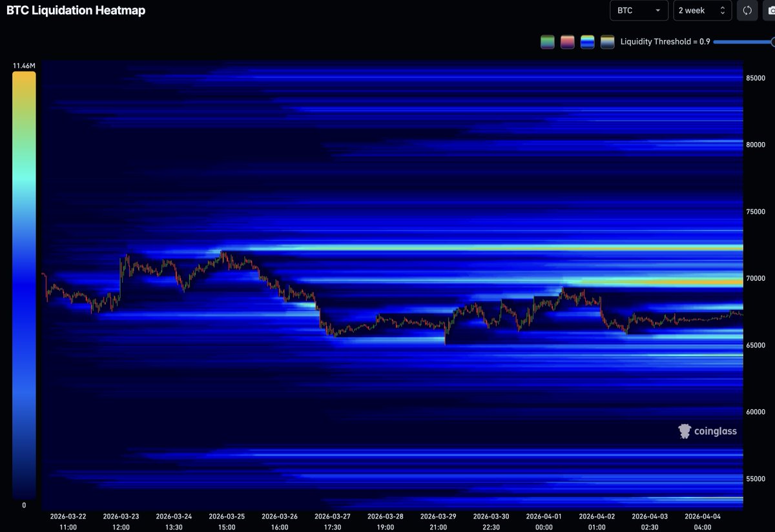
Task: Click the vertical heatmap color scale bar
Action: (x=24, y=285)
